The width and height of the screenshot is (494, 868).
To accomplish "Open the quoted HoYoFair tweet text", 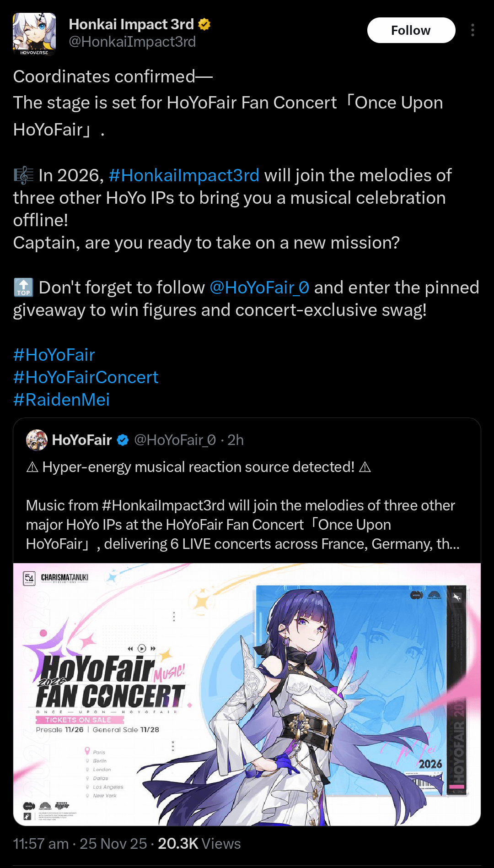I will tap(243, 505).
